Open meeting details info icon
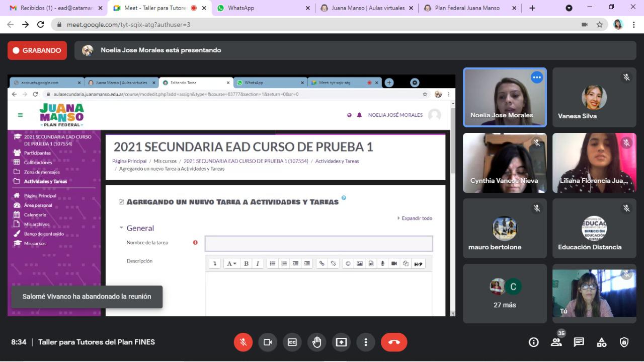The height and width of the screenshot is (362, 644). pyautogui.click(x=533, y=342)
